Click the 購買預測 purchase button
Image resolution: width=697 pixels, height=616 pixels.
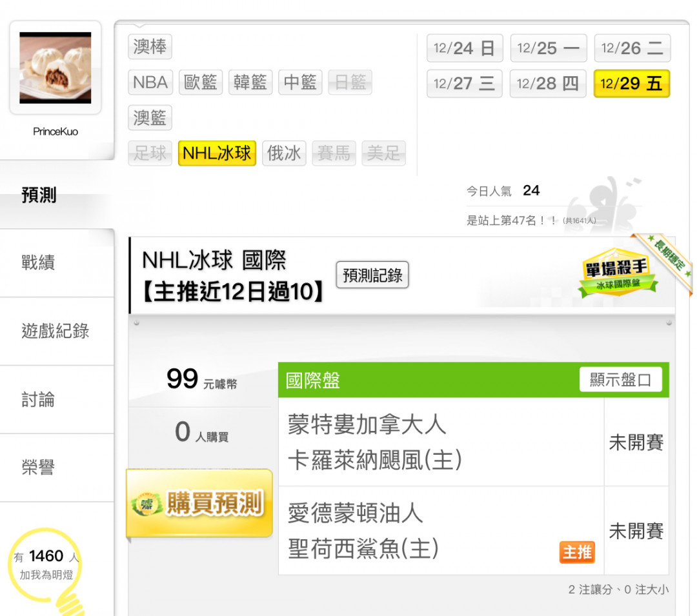[x=199, y=503]
